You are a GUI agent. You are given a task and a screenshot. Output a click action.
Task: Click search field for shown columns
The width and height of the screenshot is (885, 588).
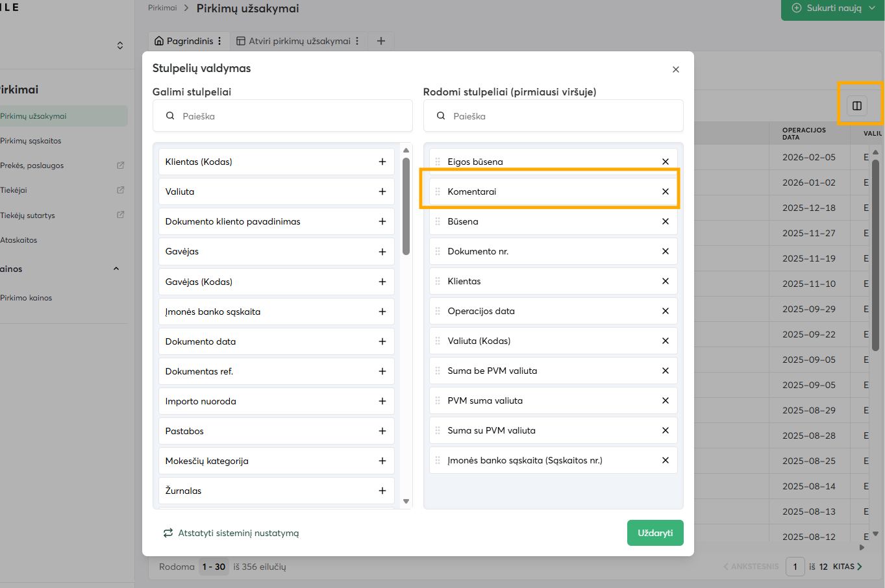(x=562, y=116)
